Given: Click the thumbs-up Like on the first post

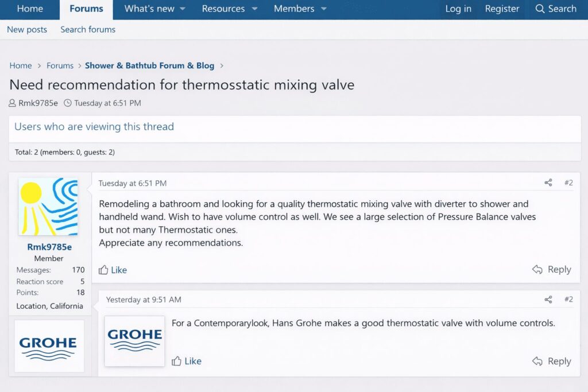Looking at the screenshot, I should (113, 270).
